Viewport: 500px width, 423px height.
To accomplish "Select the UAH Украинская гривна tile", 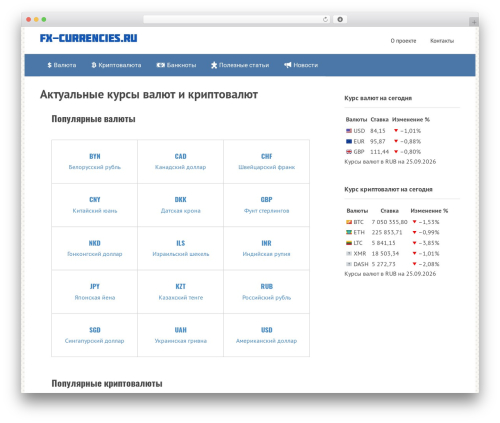I will 181,335.
